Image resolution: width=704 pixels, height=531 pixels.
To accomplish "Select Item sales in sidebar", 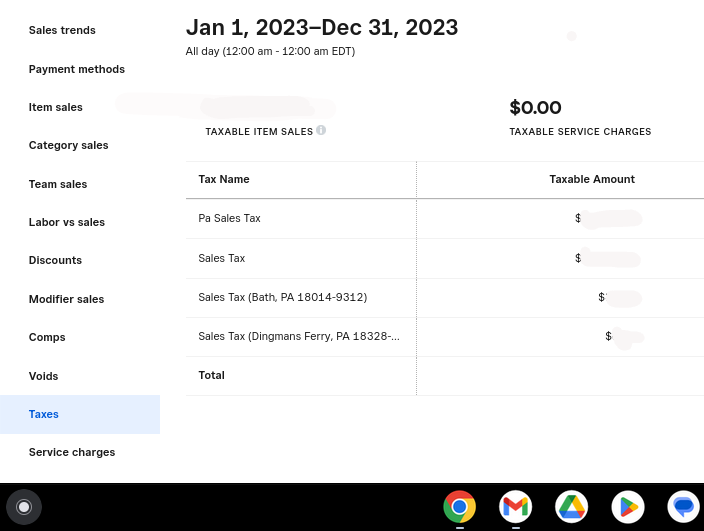I will coord(56,107).
